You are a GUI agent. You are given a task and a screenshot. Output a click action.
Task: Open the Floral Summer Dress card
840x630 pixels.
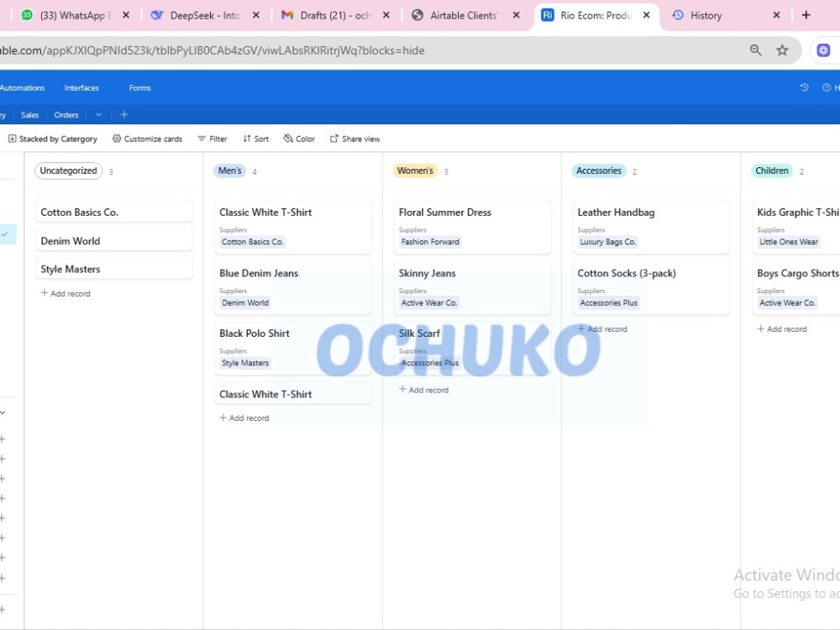(x=472, y=227)
